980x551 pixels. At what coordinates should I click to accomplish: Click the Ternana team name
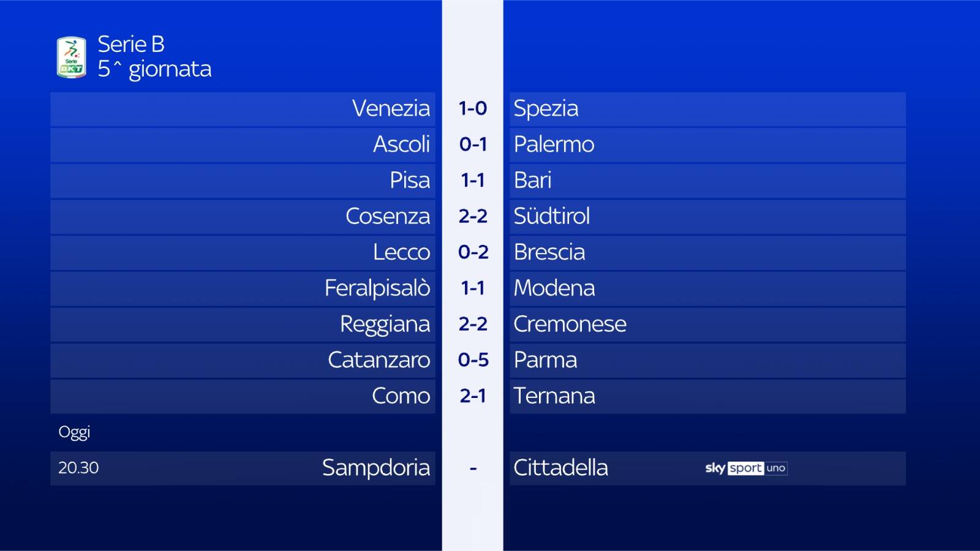pos(554,396)
